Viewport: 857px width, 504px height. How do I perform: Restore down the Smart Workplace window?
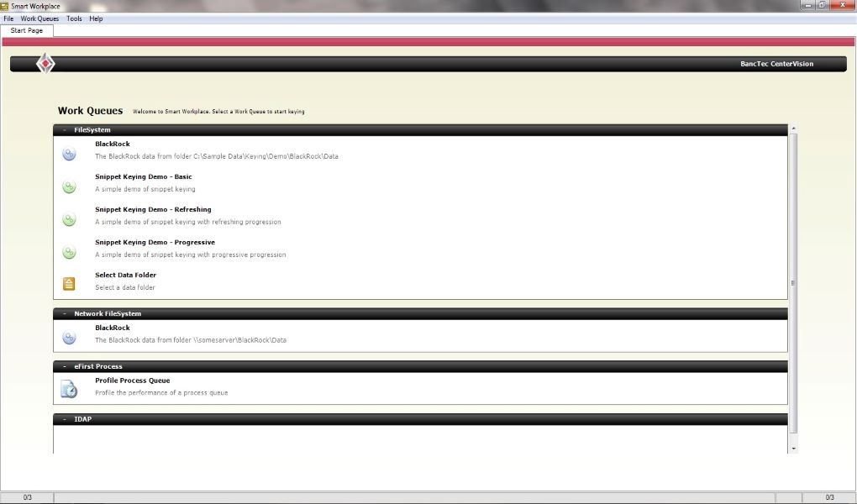click(823, 5)
